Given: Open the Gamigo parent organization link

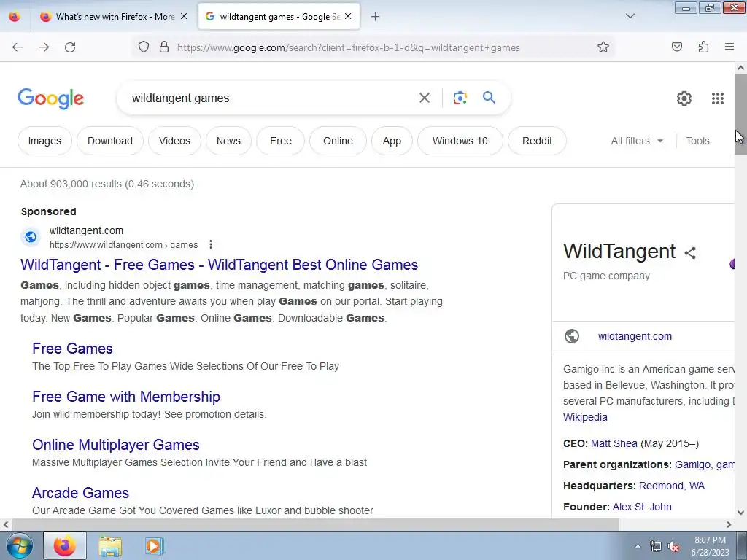Looking at the screenshot, I should tap(693, 464).
